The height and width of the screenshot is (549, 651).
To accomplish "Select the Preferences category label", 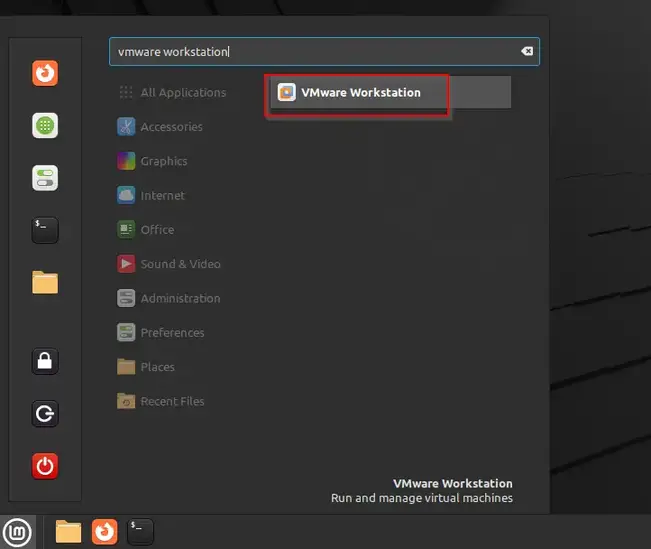I will click(172, 333).
